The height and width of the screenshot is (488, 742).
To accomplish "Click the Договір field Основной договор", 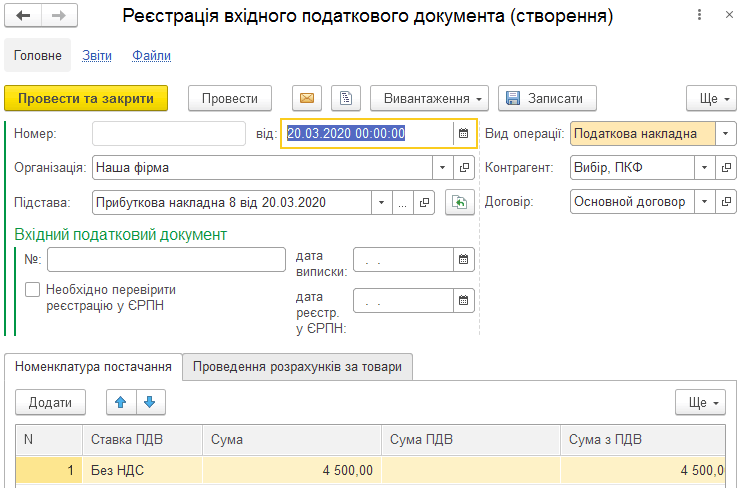I will pyautogui.click(x=632, y=202).
